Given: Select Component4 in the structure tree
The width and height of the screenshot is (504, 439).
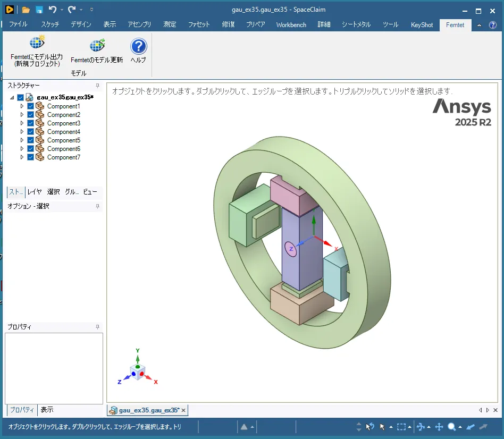Looking at the screenshot, I should pyautogui.click(x=64, y=132).
